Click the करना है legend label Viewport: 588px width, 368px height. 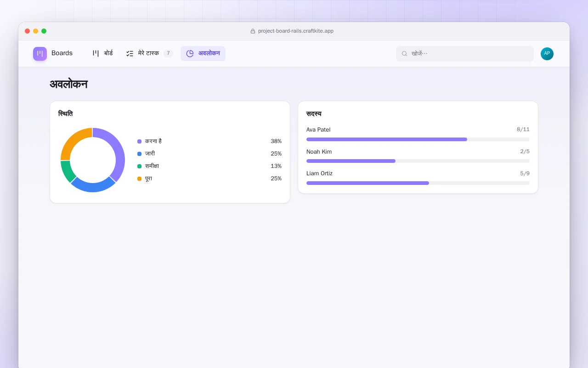point(153,141)
